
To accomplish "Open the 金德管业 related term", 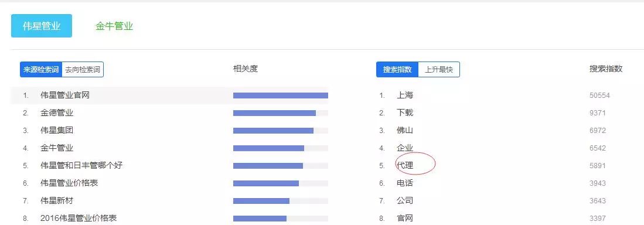I will tap(57, 112).
